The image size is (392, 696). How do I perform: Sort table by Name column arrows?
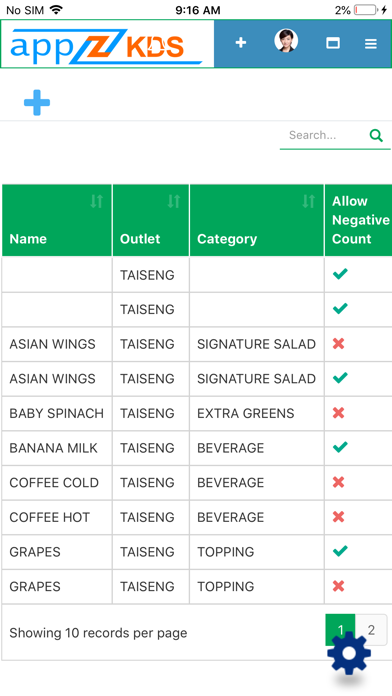click(x=96, y=202)
